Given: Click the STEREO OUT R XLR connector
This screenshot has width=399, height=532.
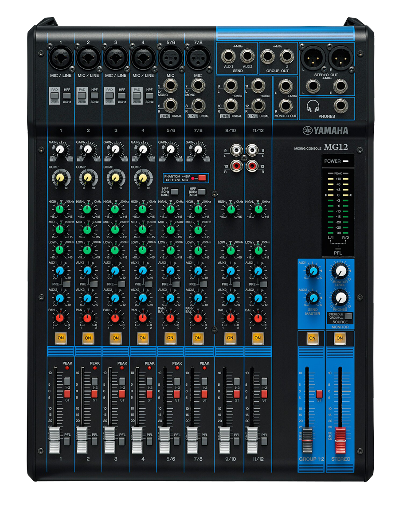Looking at the screenshot, I should [x=340, y=58].
